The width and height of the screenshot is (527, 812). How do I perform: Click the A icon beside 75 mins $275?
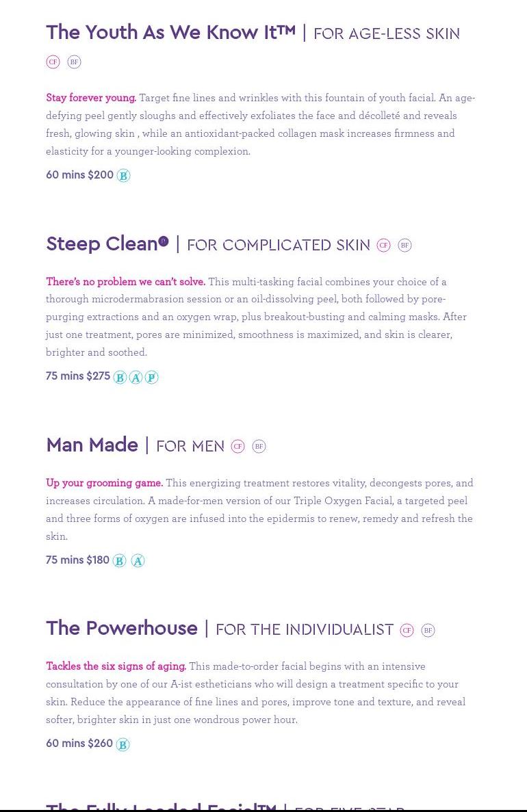click(136, 378)
